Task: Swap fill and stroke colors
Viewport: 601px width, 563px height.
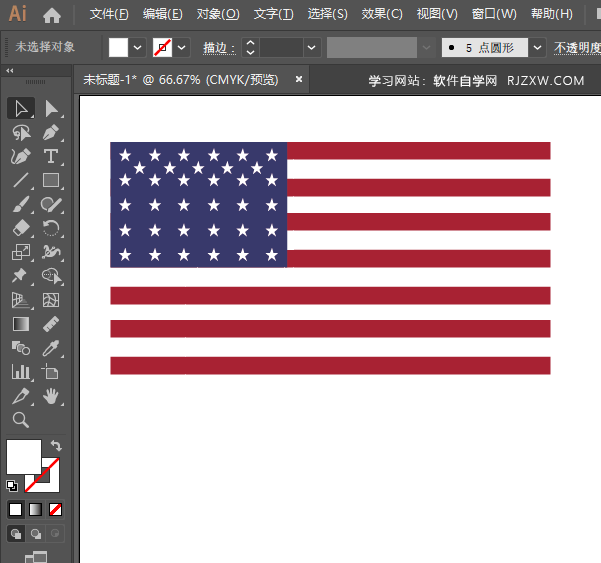Action: point(56,446)
